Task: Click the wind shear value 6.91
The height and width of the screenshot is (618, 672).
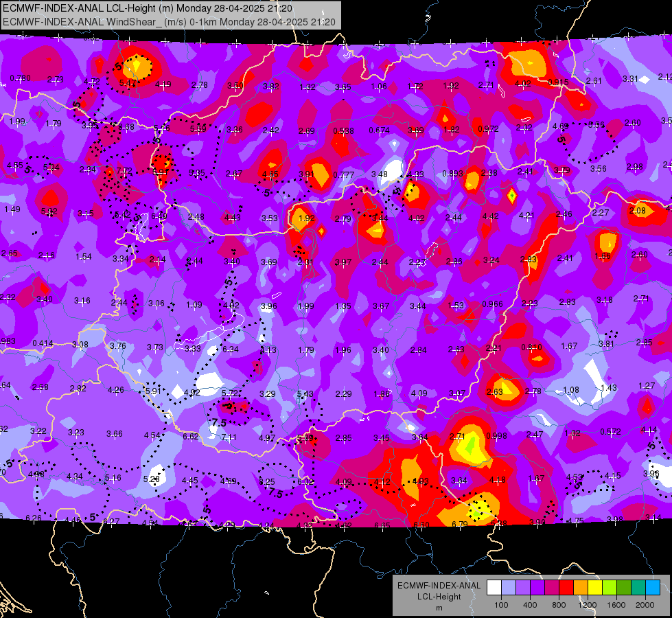Action: [161, 172]
